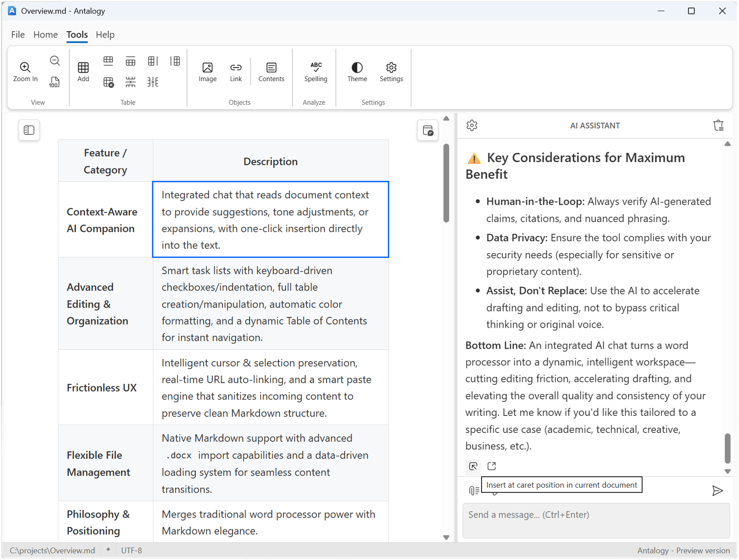
Task: Insert table of Contents
Action: coord(271,72)
